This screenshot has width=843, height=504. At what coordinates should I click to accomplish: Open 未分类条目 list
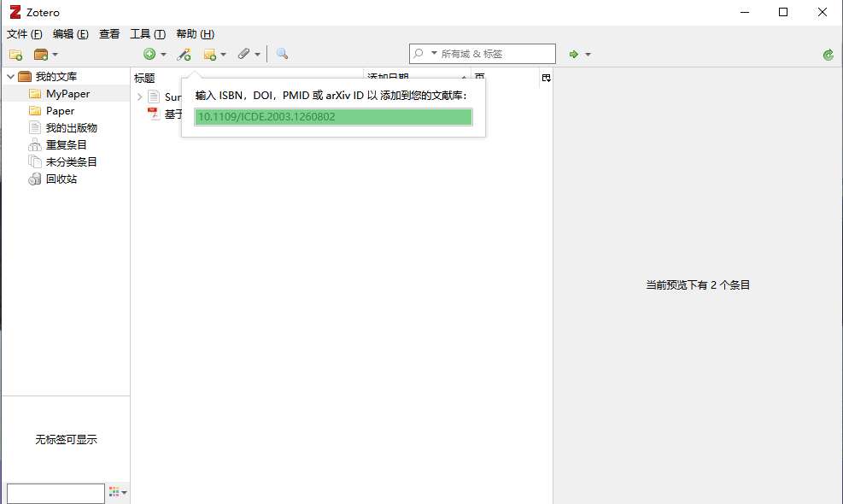[72, 162]
